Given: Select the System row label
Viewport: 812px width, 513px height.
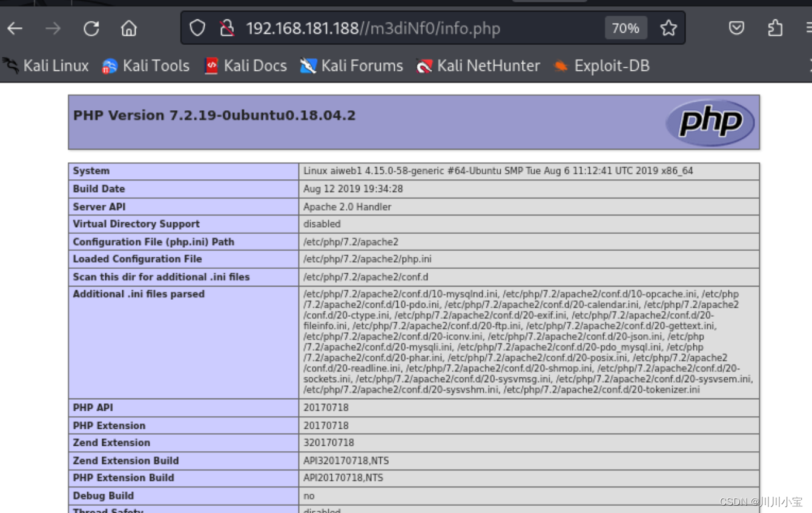Looking at the screenshot, I should pyautogui.click(x=91, y=171).
